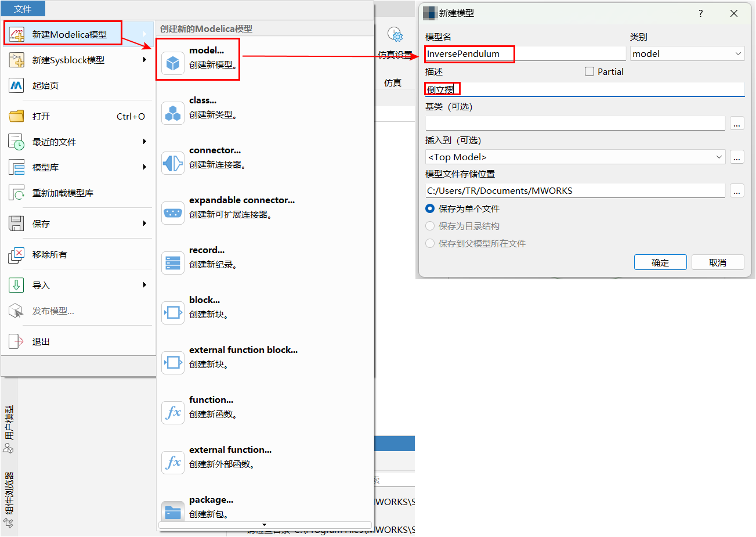Click the model cube icon
Viewport: 756px width, 537px height.
click(x=173, y=63)
